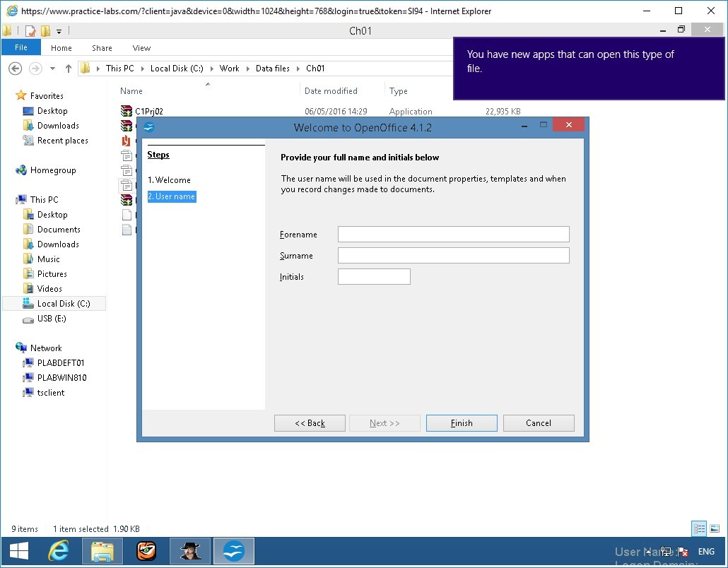Select PLABDEFT01 network computer
728x568 pixels.
pyautogui.click(x=60, y=363)
